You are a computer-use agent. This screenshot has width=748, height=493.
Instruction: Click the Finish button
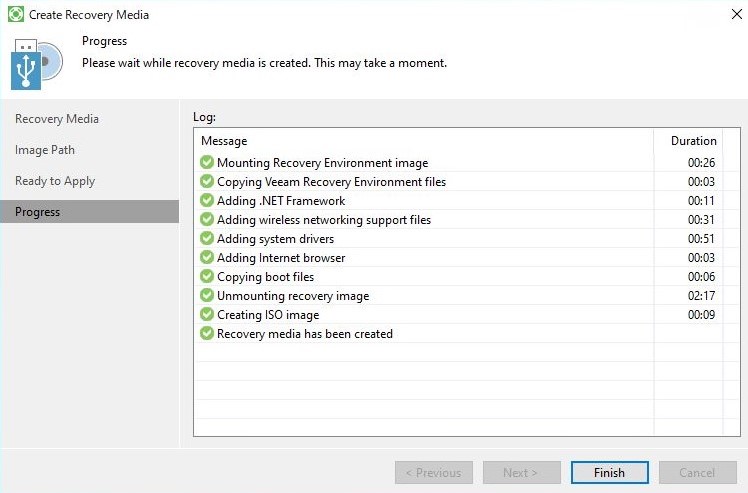(x=609, y=472)
